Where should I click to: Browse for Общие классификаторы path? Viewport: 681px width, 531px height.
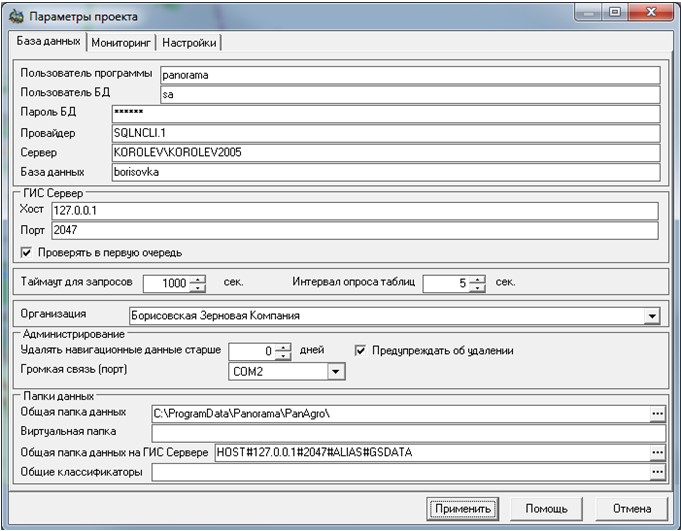(656, 472)
